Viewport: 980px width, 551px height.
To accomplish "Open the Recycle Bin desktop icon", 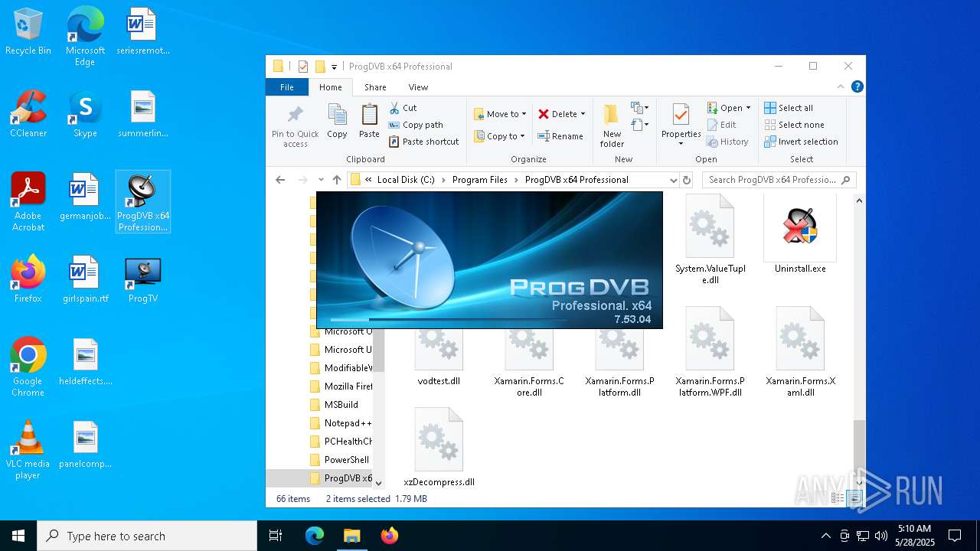I will pos(28,32).
